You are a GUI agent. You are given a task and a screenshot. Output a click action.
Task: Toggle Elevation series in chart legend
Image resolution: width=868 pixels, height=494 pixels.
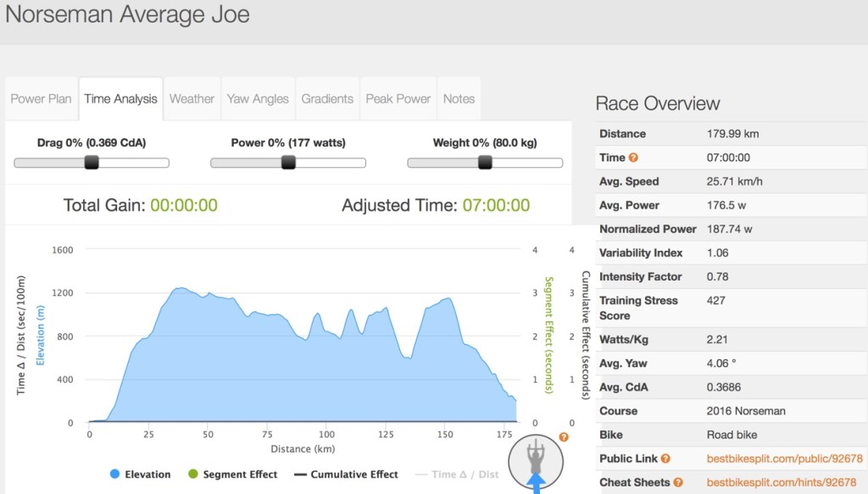[139, 475]
